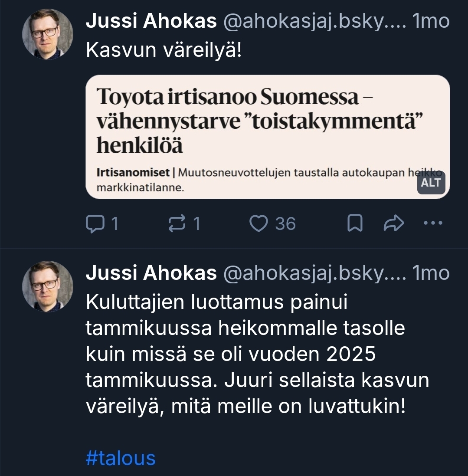Image resolution: width=468 pixels, height=476 pixels.
Task: Repost the Toyota layoffs post
Action: tap(177, 224)
